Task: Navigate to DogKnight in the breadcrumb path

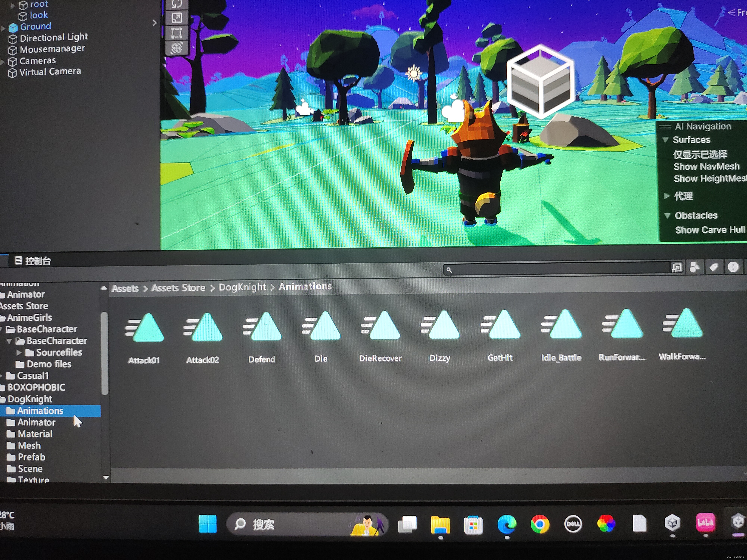Action: (242, 287)
